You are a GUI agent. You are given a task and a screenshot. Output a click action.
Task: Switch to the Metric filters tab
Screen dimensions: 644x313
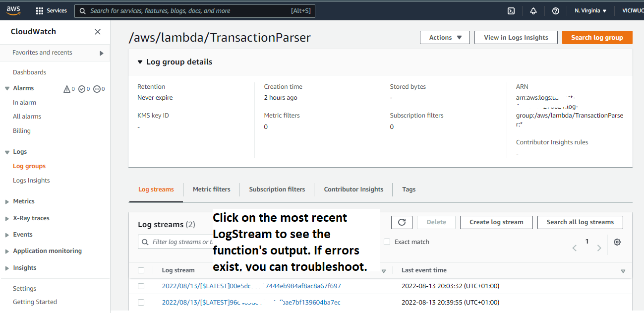pos(212,189)
